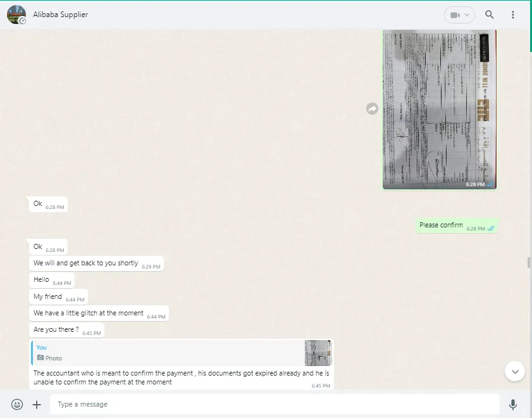Click the vertical scrollbar thumb
This screenshot has height=418, width=532.
coord(529,262)
